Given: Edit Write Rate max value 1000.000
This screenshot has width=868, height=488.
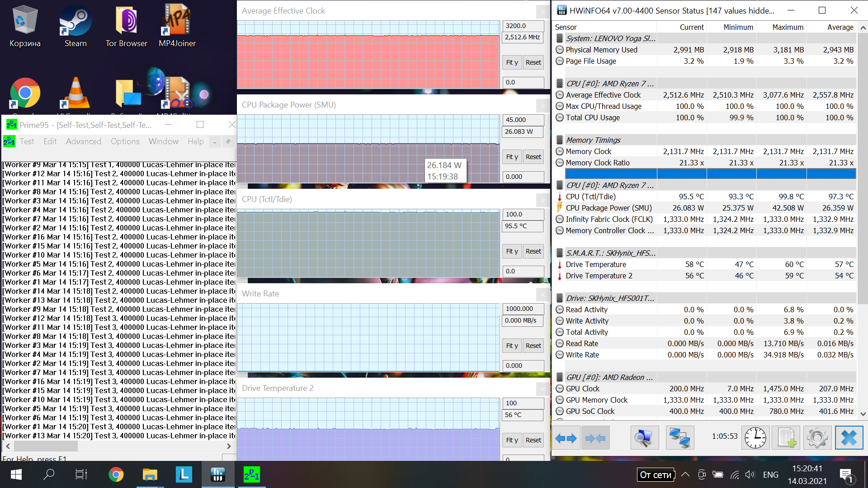Looking at the screenshot, I should coord(523,309).
